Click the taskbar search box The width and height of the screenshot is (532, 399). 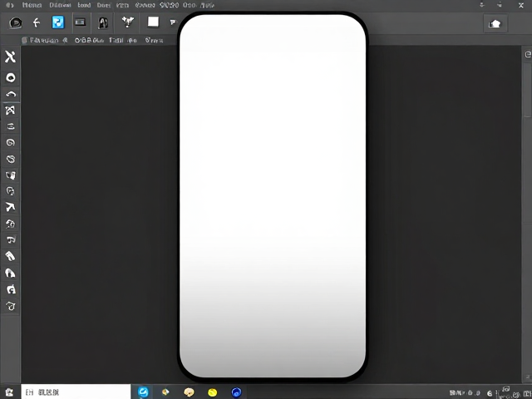(76, 392)
